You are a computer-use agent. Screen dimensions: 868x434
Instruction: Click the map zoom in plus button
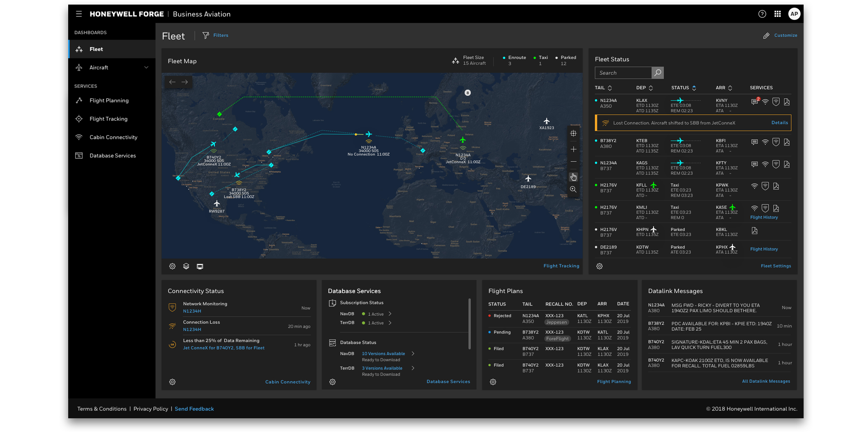point(573,149)
